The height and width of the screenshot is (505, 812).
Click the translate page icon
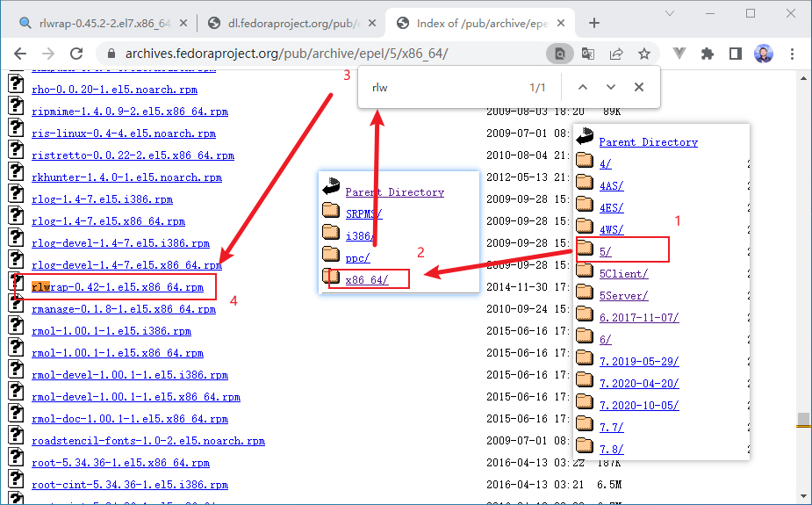pos(588,54)
